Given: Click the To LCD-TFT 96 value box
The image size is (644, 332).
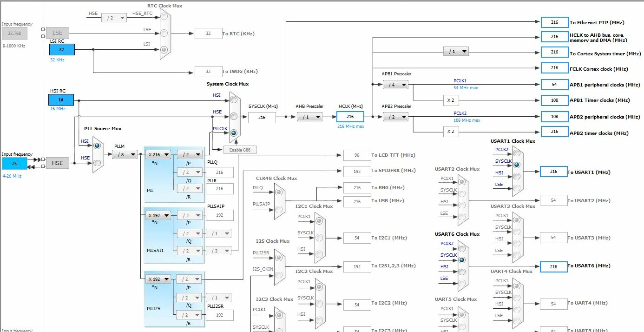Looking at the screenshot, I should point(357,155).
